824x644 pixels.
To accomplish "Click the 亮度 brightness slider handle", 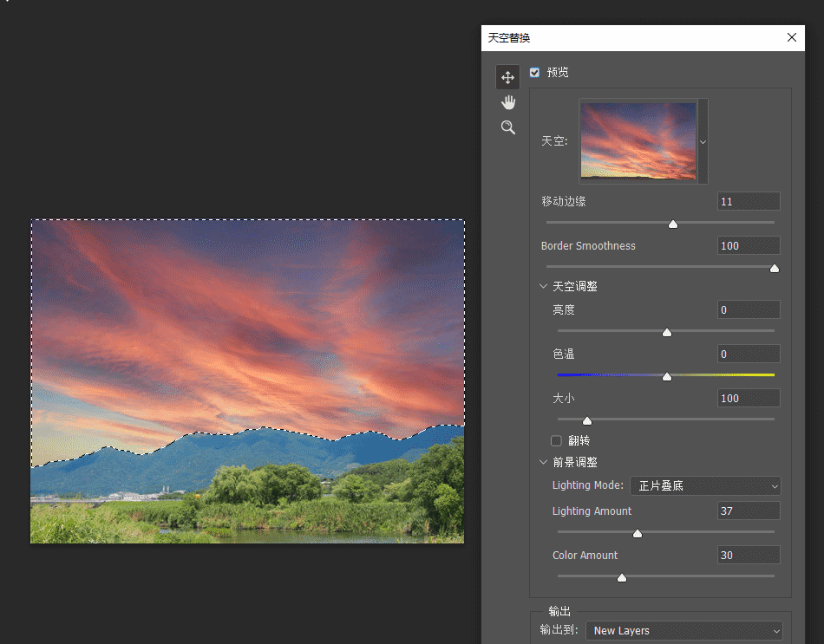I will (x=667, y=332).
